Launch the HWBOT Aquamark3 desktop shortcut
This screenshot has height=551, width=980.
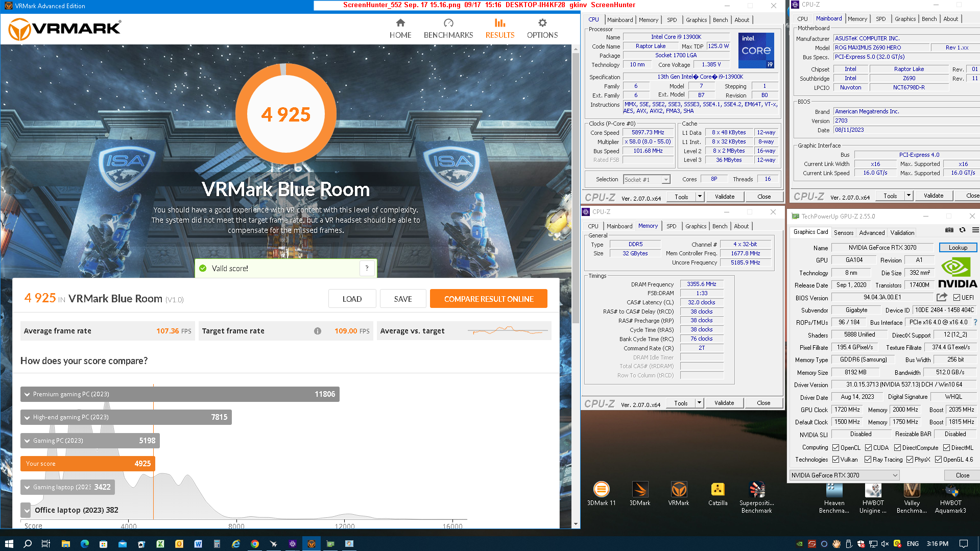click(950, 497)
